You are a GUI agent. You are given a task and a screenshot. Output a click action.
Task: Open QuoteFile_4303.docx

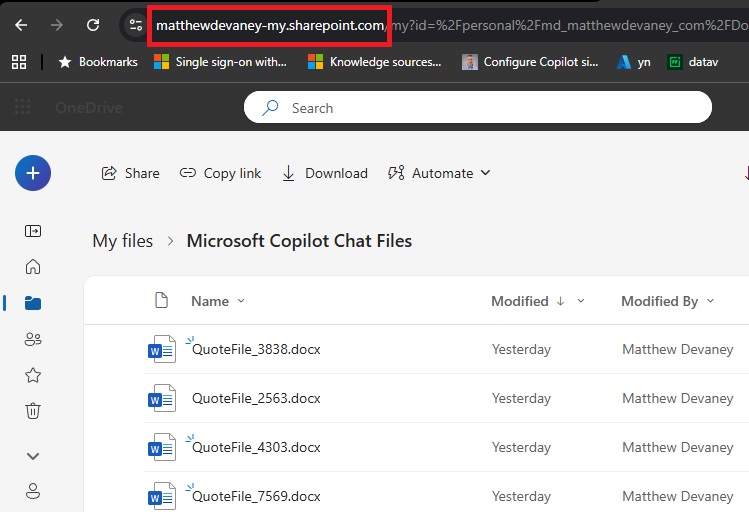256,447
